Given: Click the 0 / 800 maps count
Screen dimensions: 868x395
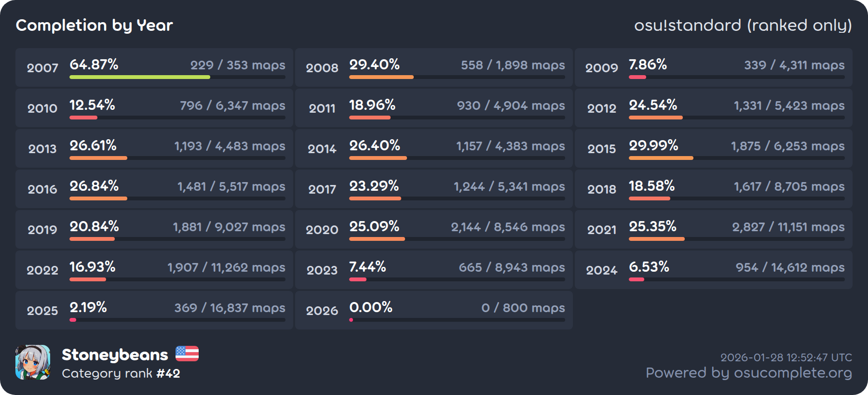Looking at the screenshot, I should pos(523,308).
